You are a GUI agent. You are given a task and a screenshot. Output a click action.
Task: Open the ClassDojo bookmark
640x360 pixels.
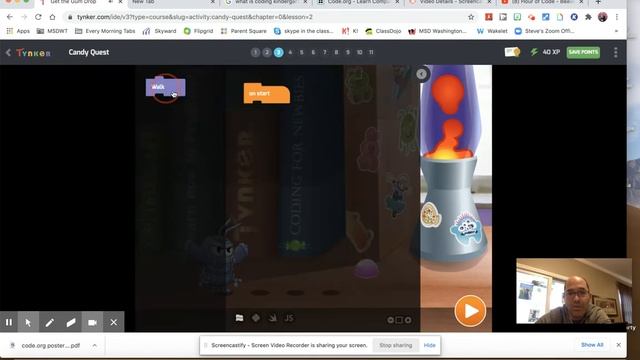point(383,31)
